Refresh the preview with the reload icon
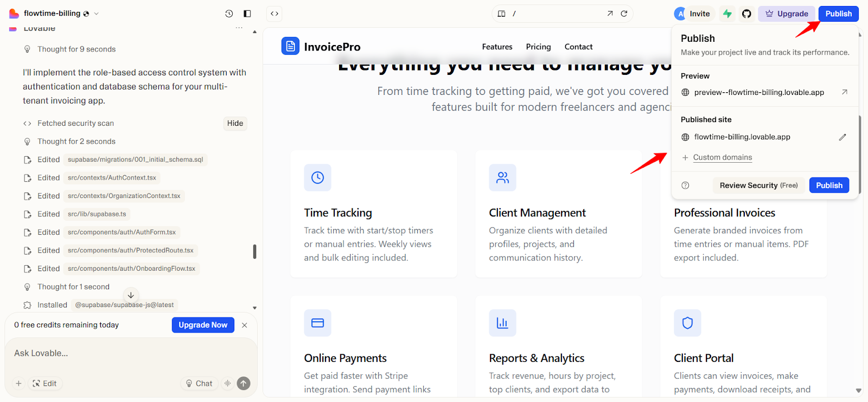Screen dimensions: 868x402 [x=624, y=14]
